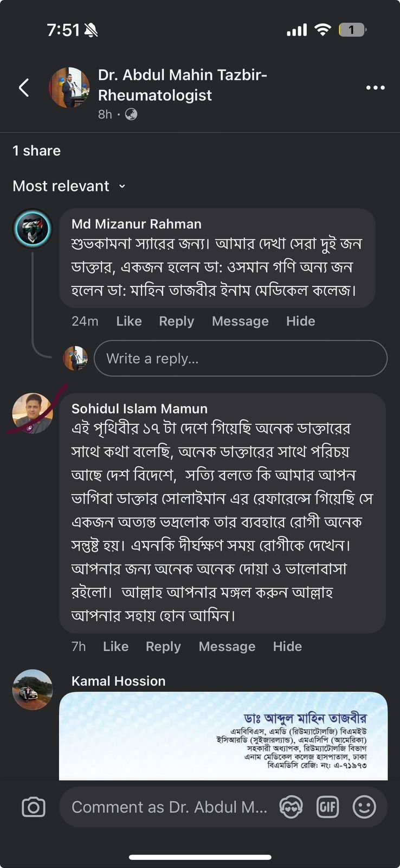The width and height of the screenshot is (400, 868).
Task: Open the avatar sticker picker icon
Action: pos(291,807)
